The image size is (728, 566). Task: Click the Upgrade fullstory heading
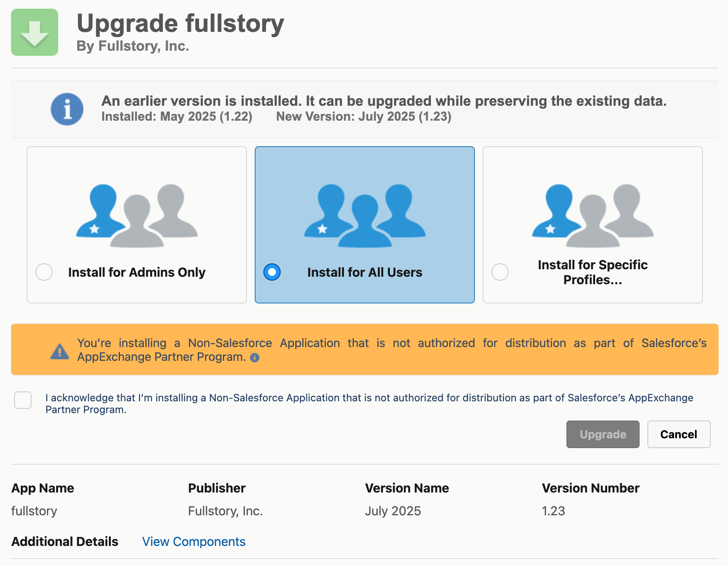click(x=180, y=24)
